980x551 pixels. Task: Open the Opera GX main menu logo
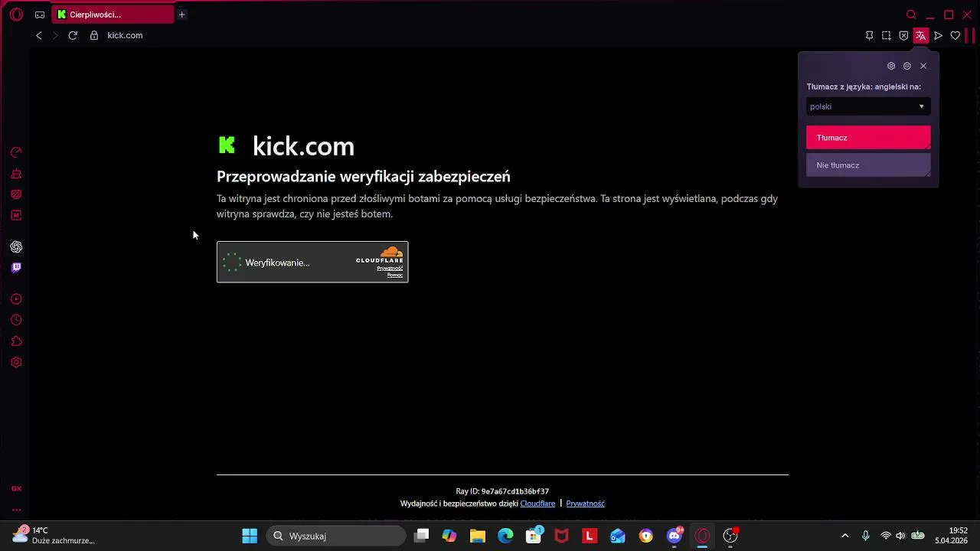tap(16, 15)
